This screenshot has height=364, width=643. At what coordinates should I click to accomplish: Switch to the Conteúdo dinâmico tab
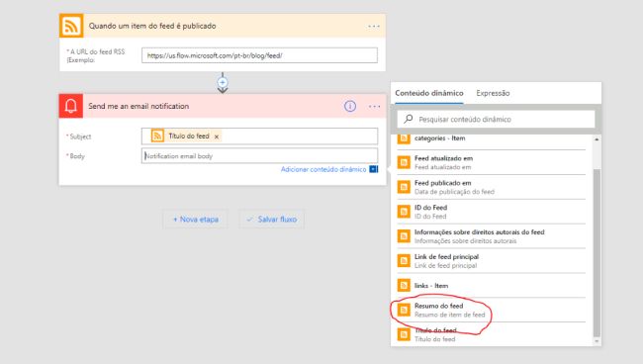[x=429, y=93]
